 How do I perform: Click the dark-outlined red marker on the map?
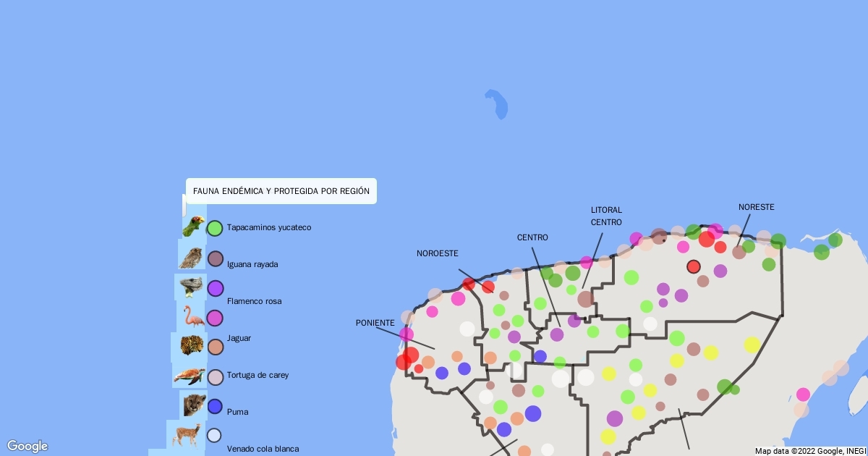(x=694, y=266)
